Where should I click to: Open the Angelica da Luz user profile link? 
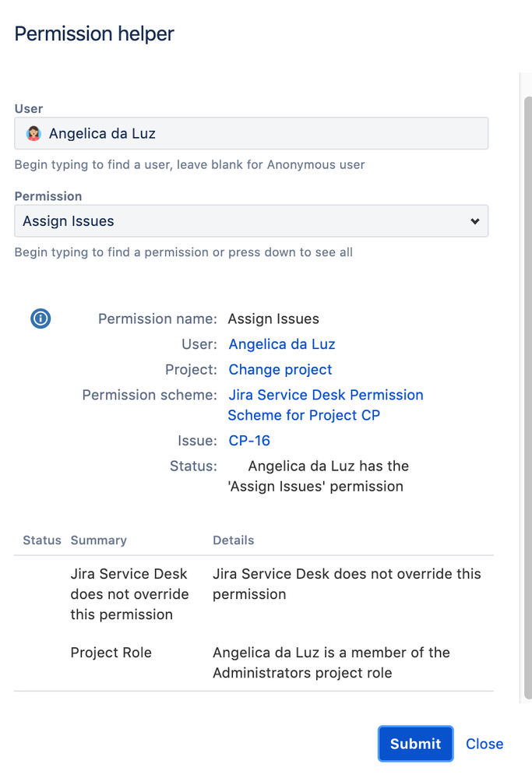pyautogui.click(x=281, y=343)
